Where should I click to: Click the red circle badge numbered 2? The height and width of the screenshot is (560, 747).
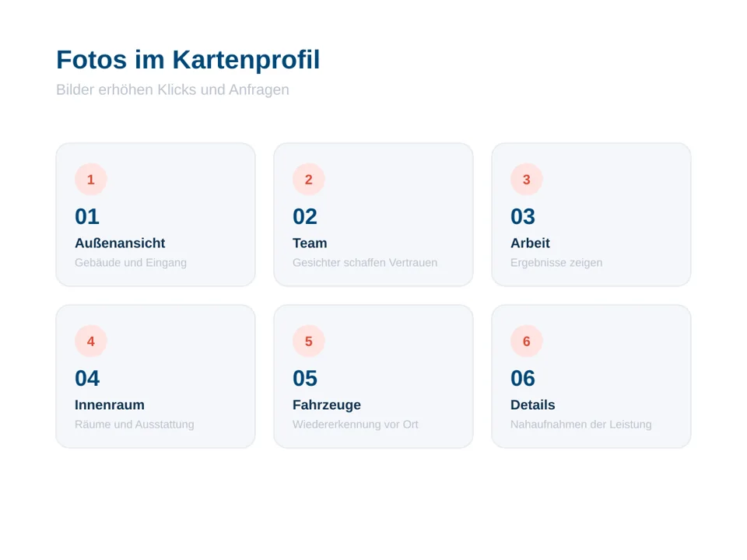[309, 180]
